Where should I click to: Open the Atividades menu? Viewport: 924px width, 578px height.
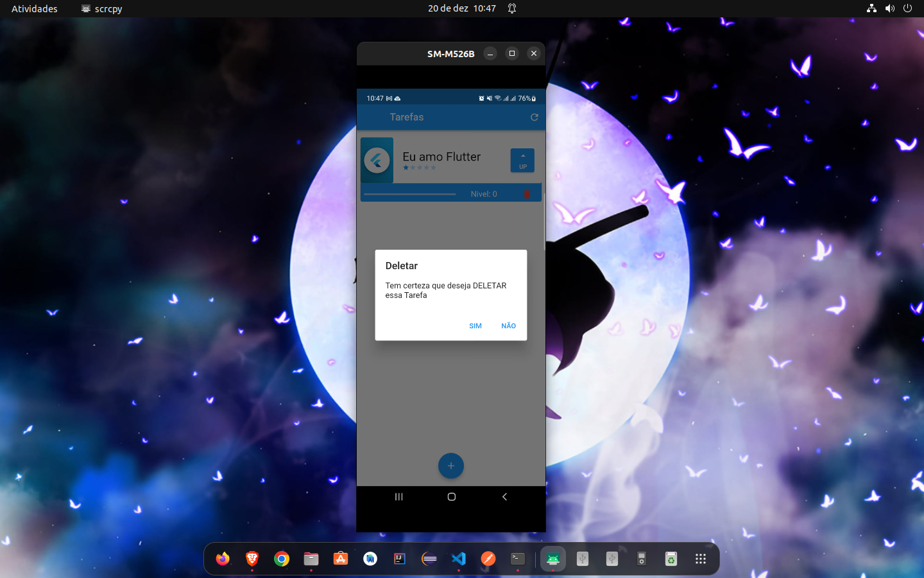(x=33, y=8)
